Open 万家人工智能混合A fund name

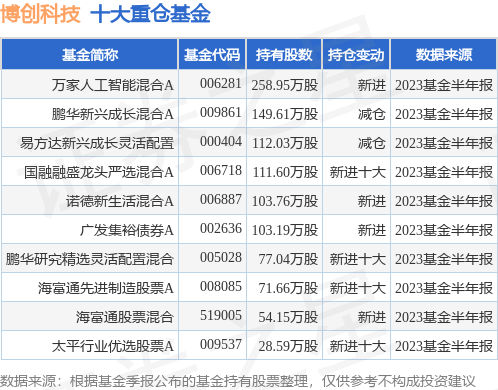[113, 85]
